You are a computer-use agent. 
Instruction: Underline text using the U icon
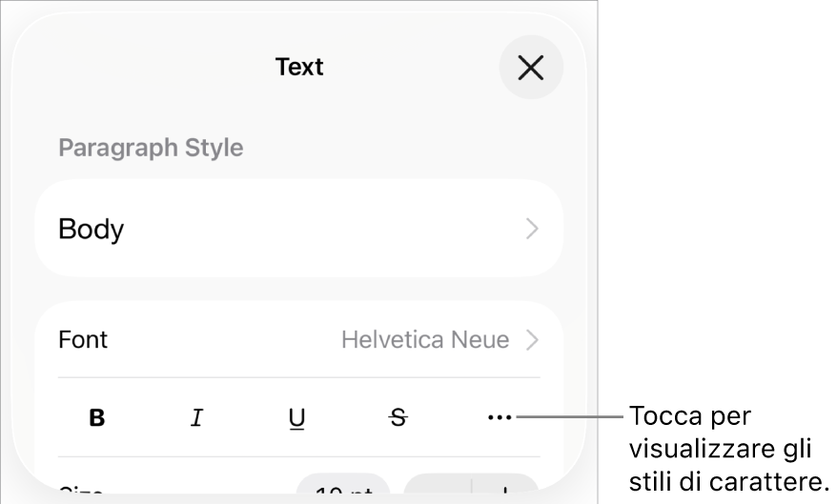tap(296, 418)
